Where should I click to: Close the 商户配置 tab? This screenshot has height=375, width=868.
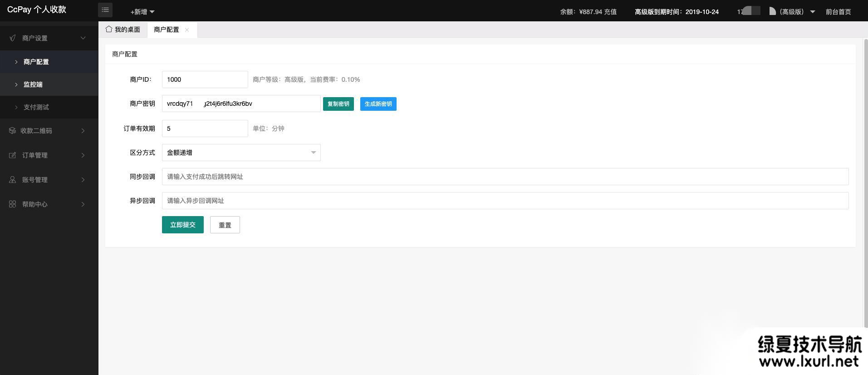(x=187, y=30)
